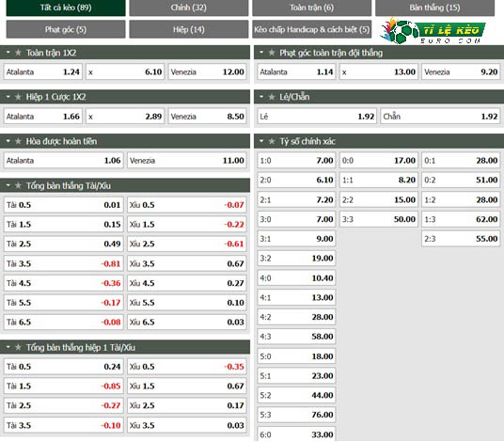Image resolution: width=504 pixels, height=442 pixels.
Task: Pick correct score 1:1 at 8.20
Action: coord(379,180)
